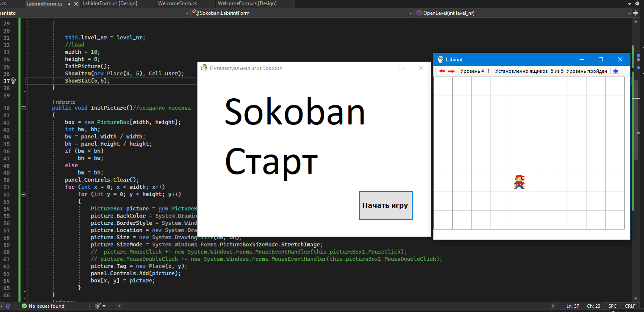Image resolution: width=644 pixels, height=312 pixels.
Task: Click the Labirint toolbar drag grip
Action: click(x=436, y=71)
